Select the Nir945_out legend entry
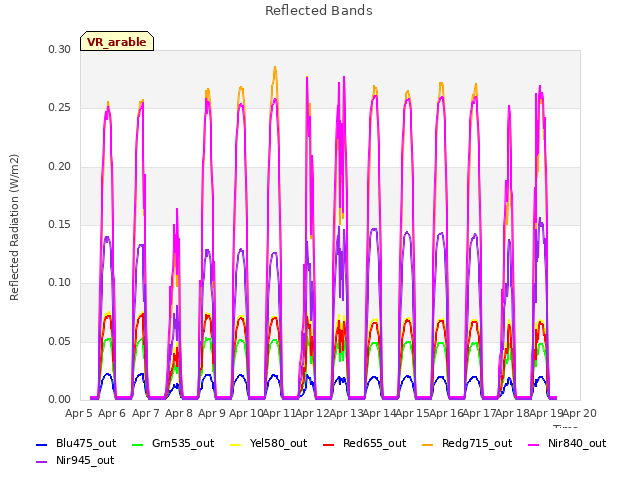This screenshot has height=480, width=640. coord(75,460)
